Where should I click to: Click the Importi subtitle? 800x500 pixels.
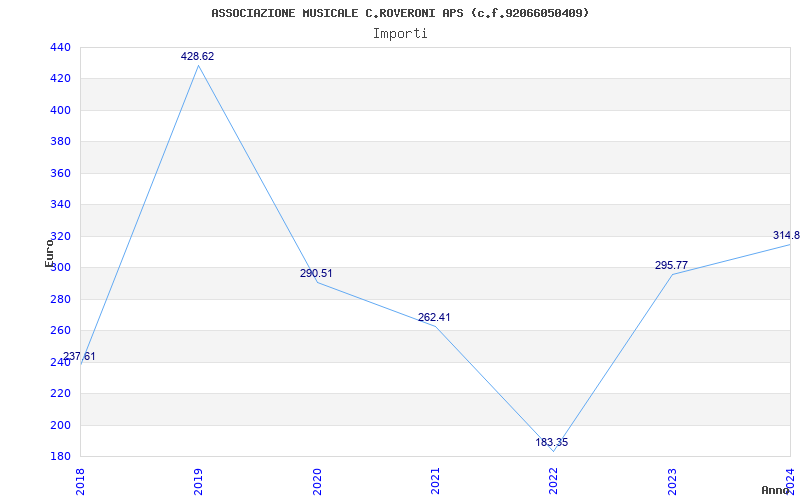coord(400,34)
